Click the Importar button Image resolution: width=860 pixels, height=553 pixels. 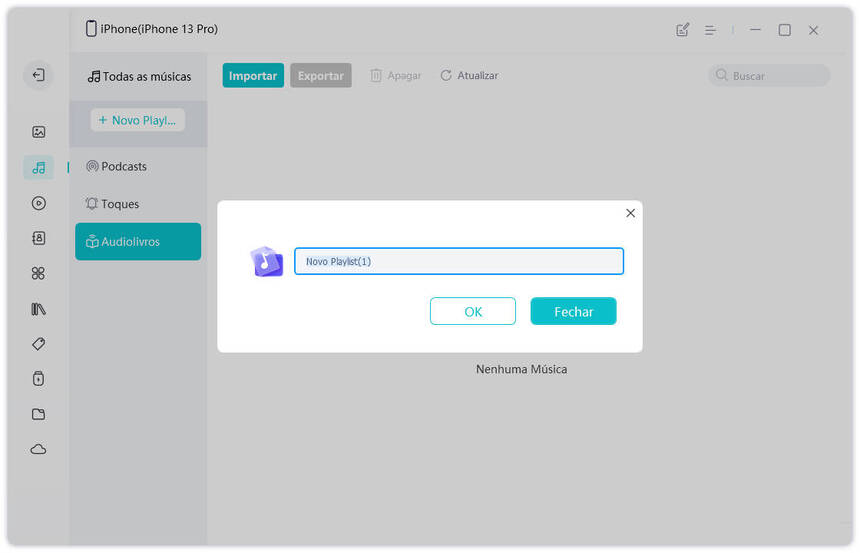point(253,76)
